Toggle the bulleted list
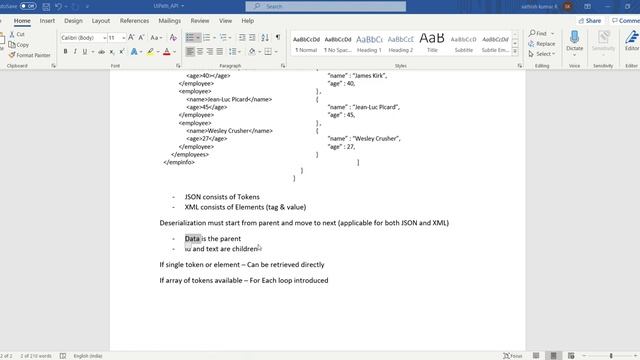 point(190,38)
